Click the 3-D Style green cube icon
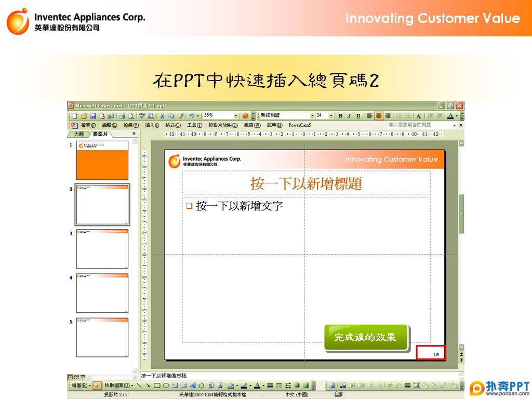 tap(305, 385)
